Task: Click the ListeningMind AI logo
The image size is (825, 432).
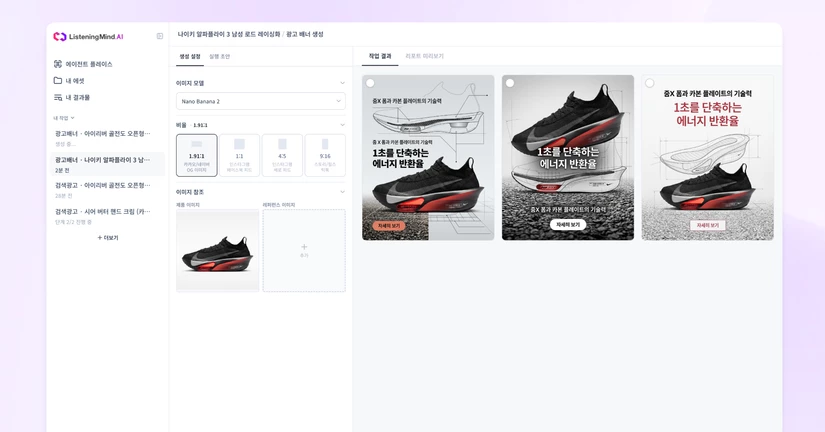Action: pyautogui.click(x=88, y=36)
